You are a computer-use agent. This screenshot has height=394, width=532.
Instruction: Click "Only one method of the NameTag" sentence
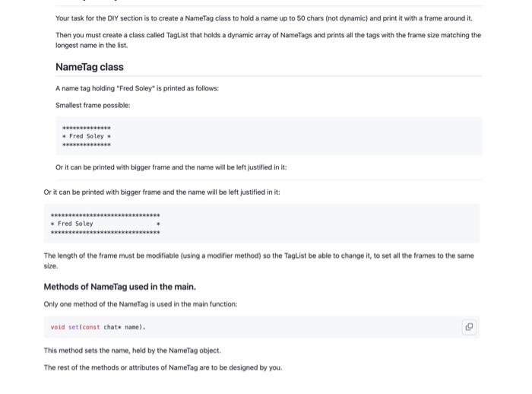tap(141, 304)
